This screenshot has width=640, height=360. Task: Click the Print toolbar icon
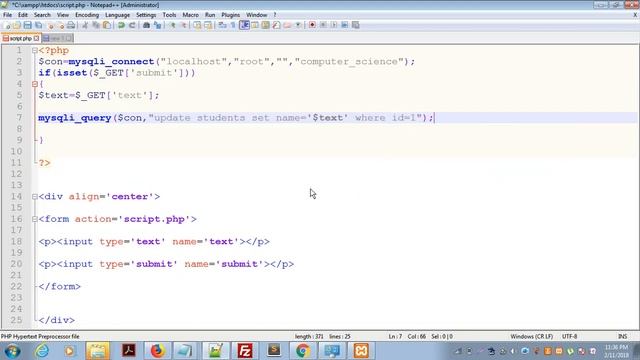pyautogui.click(x=71, y=25)
